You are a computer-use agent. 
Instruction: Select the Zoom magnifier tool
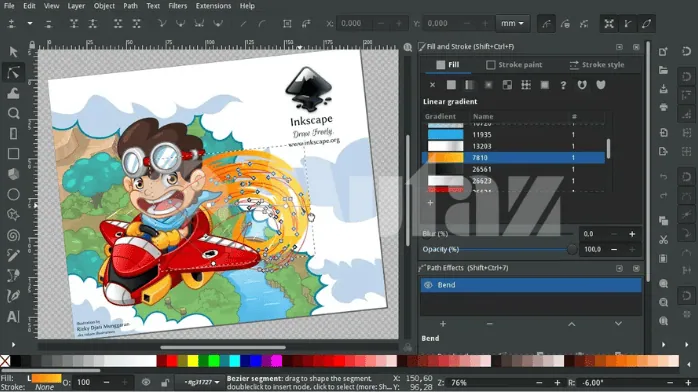[13, 113]
